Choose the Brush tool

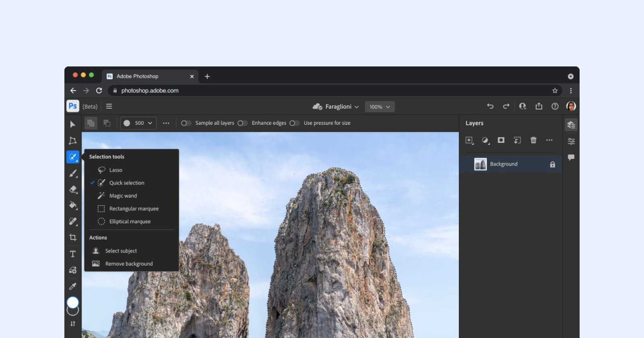coord(73,173)
